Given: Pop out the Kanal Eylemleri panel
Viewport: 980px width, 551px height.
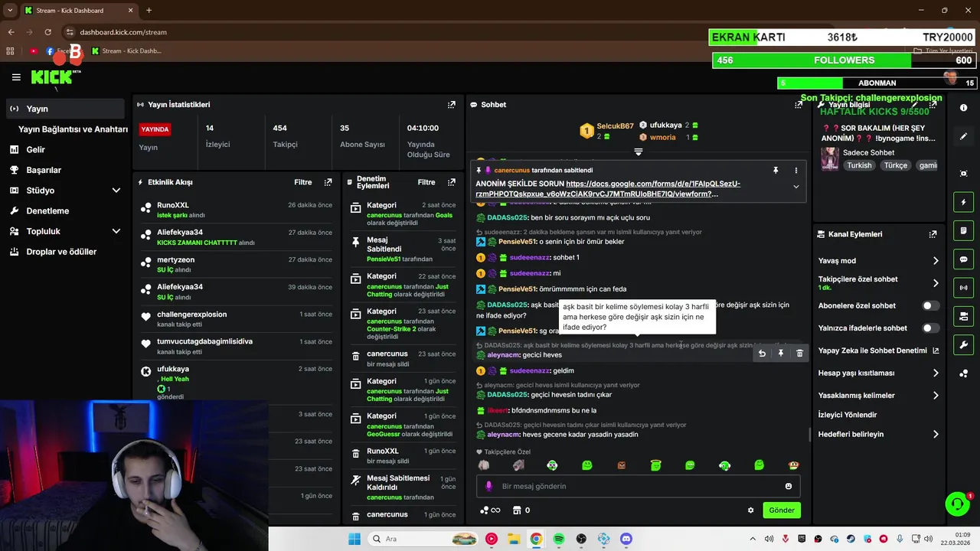Looking at the screenshot, I should click(x=933, y=234).
